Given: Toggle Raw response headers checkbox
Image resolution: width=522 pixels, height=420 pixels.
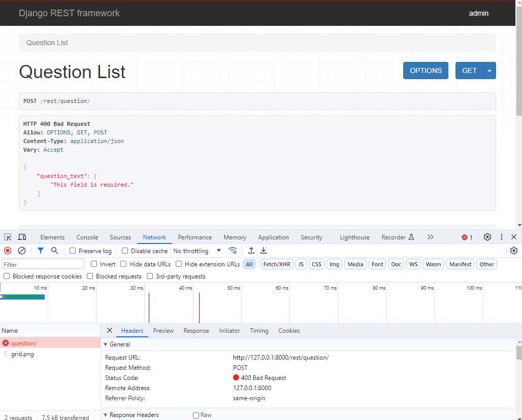Looking at the screenshot, I should (196, 415).
